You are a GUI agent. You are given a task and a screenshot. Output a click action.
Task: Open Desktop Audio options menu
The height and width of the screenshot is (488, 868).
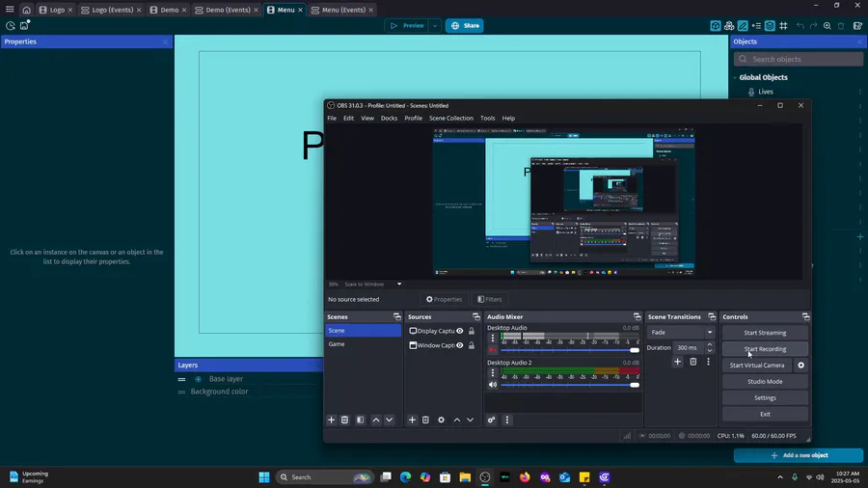click(x=493, y=339)
